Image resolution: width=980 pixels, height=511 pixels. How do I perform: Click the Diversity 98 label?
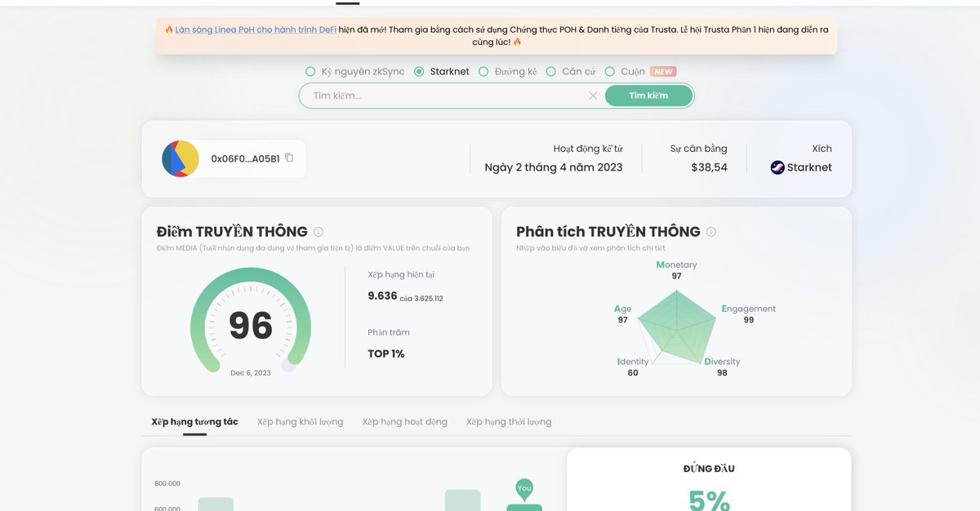point(722,367)
